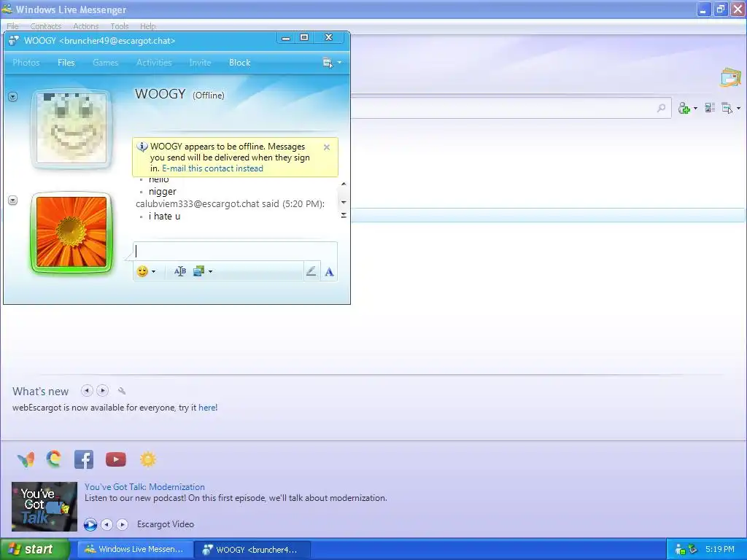747x560 pixels.
Task: Expand dropdown arrow beside chat menu icon
Action: (339, 63)
